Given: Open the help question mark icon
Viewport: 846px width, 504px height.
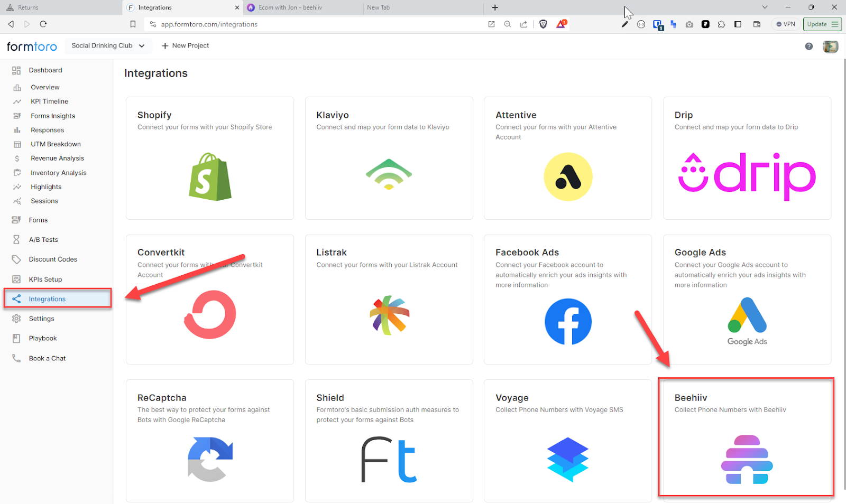Looking at the screenshot, I should 809,46.
